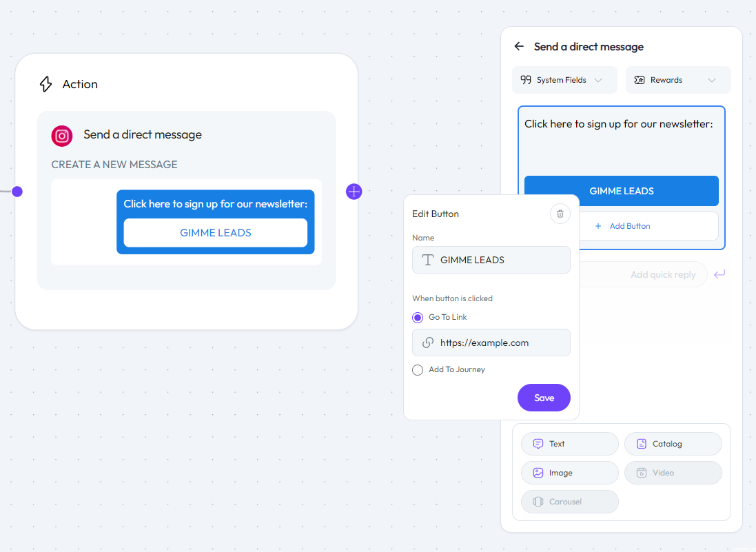Click the enter arrow next to quick reply
756x552 pixels.
719,274
